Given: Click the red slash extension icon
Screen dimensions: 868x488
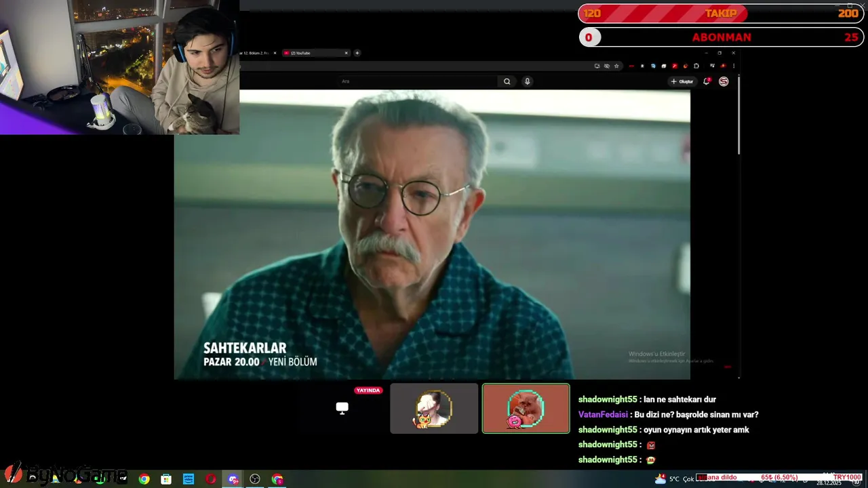Looking at the screenshot, I should [675, 66].
